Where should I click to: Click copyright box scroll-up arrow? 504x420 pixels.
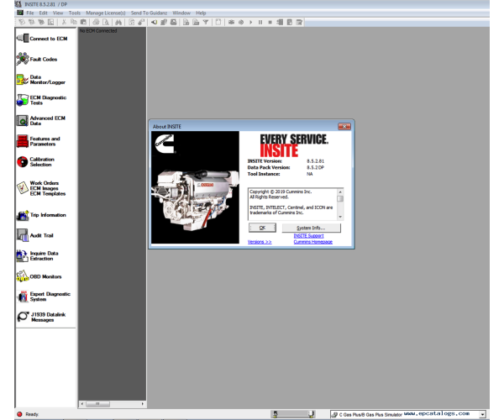(x=340, y=192)
